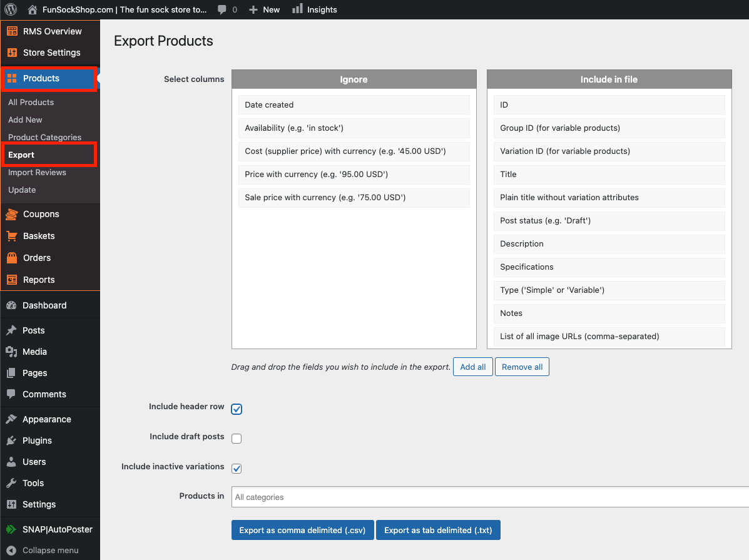Click the New label in admin bar

coord(272,9)
